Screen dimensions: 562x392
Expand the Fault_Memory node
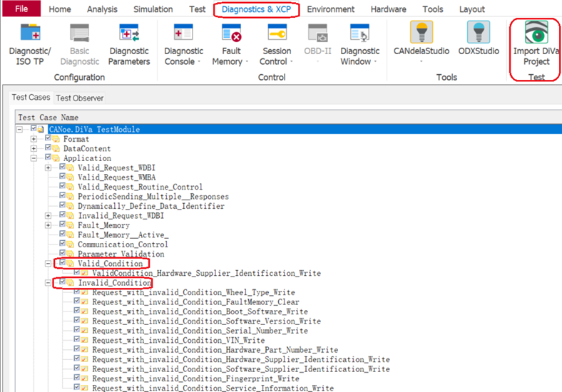pyautogui.click(x=48, y=225)
